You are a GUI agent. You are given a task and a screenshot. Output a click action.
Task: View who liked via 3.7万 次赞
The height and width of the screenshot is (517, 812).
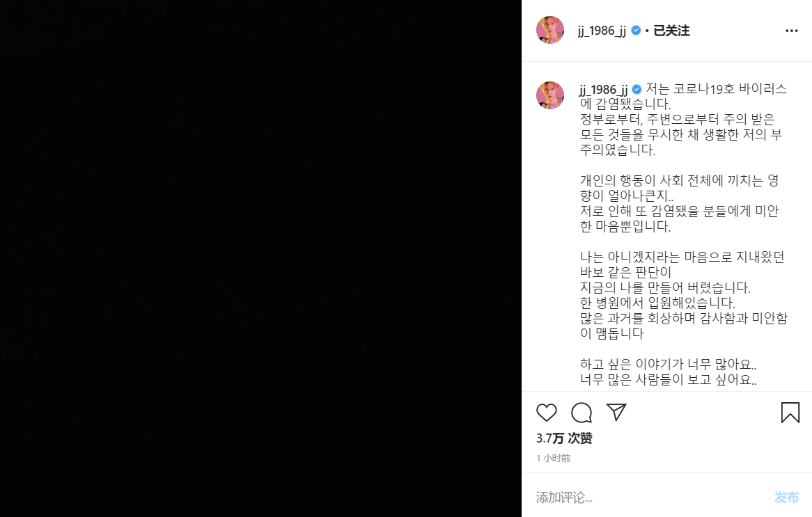(564, 438)
